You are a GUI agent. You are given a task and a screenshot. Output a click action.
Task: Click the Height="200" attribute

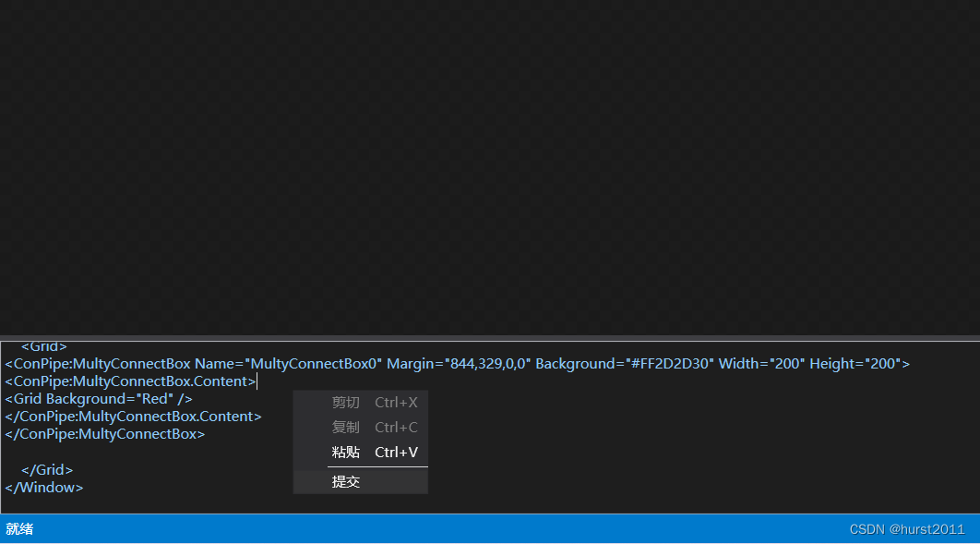point(855,364)
